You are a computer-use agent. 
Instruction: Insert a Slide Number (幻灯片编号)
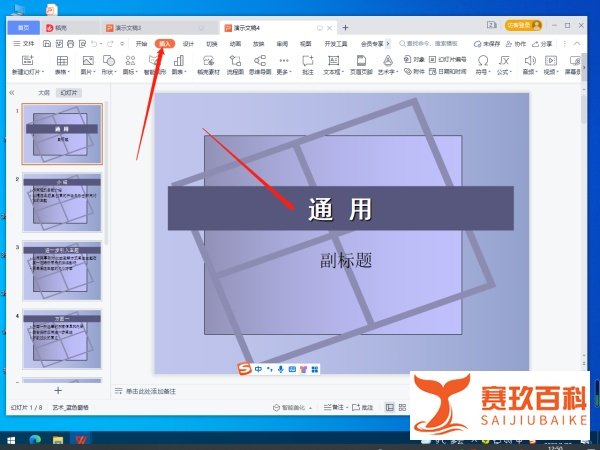[448, 59]
